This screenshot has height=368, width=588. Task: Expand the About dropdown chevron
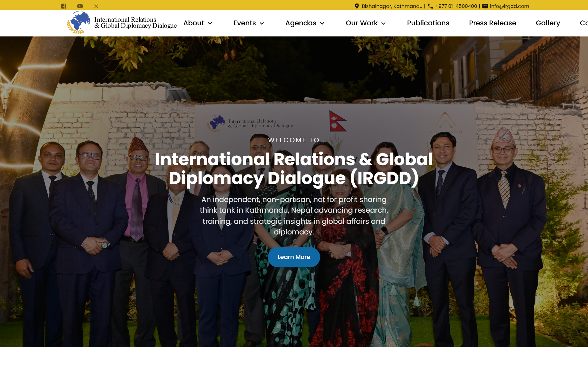pyautogui.click(x=210, y=23)
